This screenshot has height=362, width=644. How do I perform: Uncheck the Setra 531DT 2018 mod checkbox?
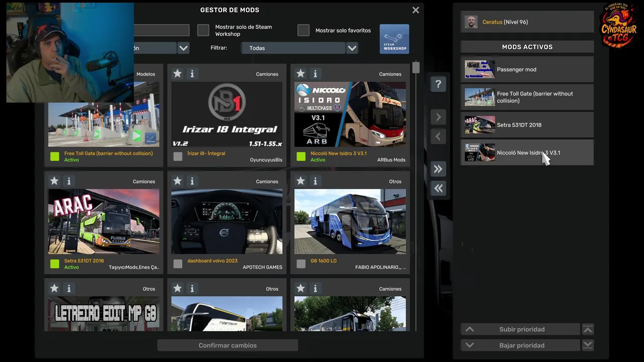tap(55, 264)
